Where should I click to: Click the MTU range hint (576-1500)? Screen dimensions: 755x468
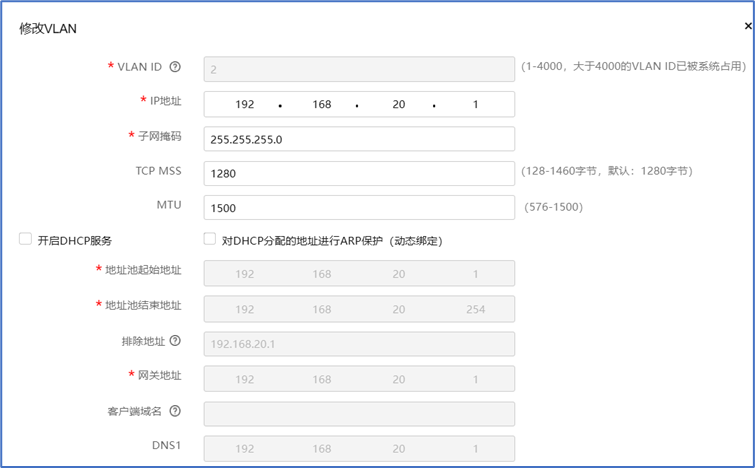tap(554, 207)
